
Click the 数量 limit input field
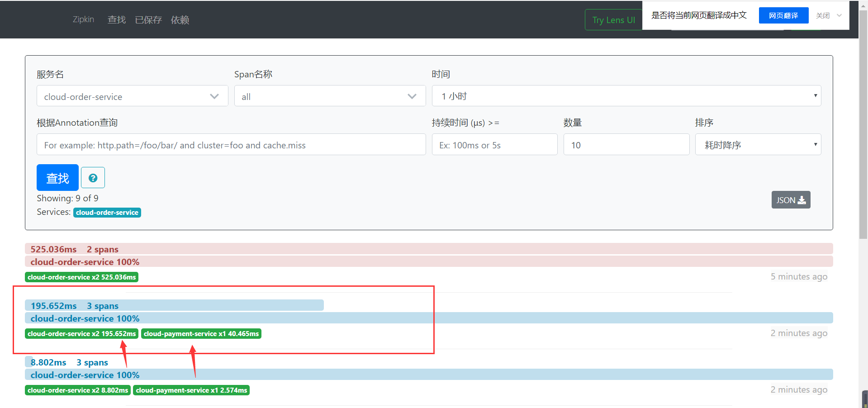coord(626,145)
